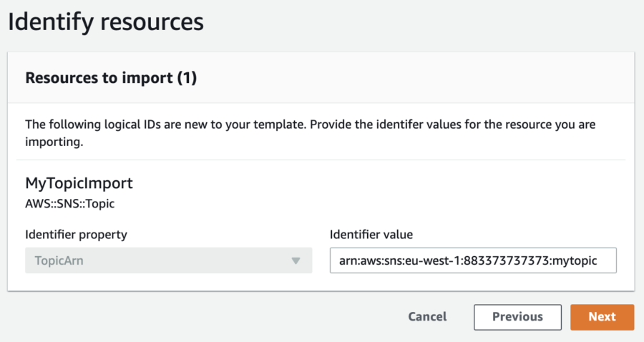644x342 pixels.
Task: Click the Identifier property label
Action: point(76,235)
